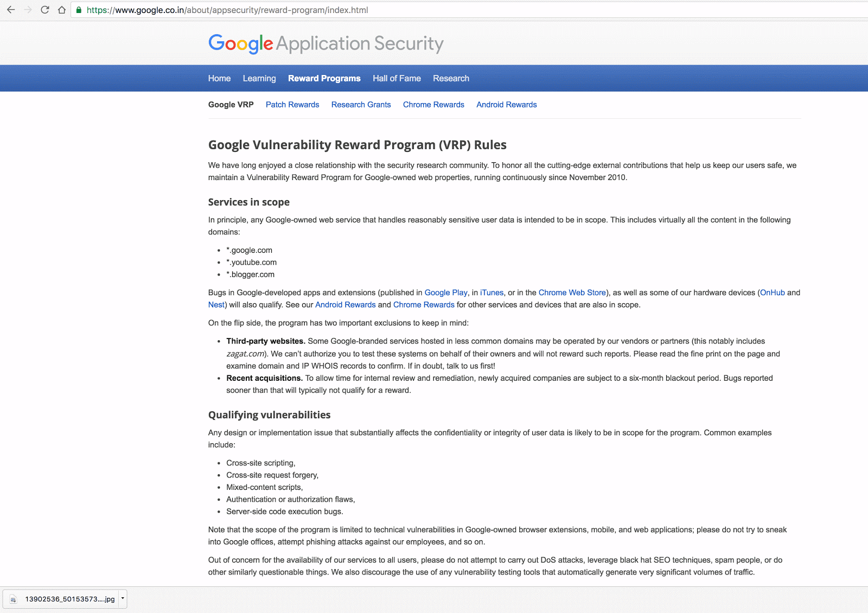Viewport: 868px width, 613px height.
Task: Open Android Rewards in the sub-navigation
Action: tap(507, 105)
